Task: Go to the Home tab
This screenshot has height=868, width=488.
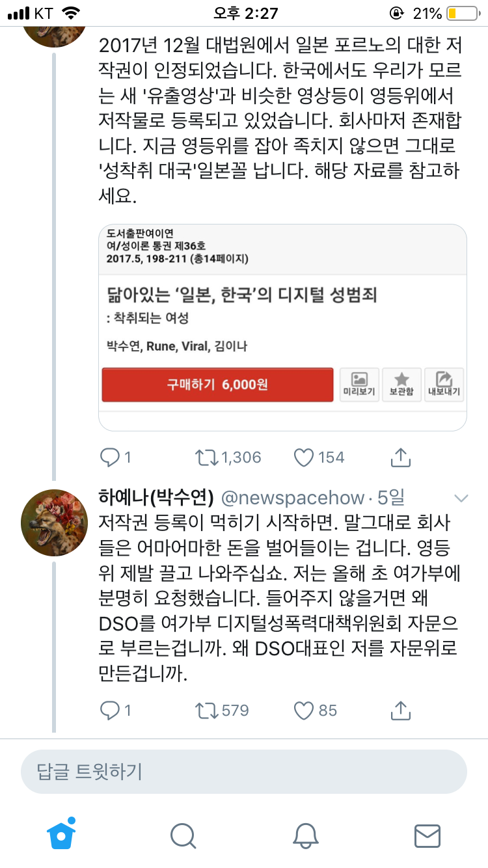Action: tap(61, 835)
